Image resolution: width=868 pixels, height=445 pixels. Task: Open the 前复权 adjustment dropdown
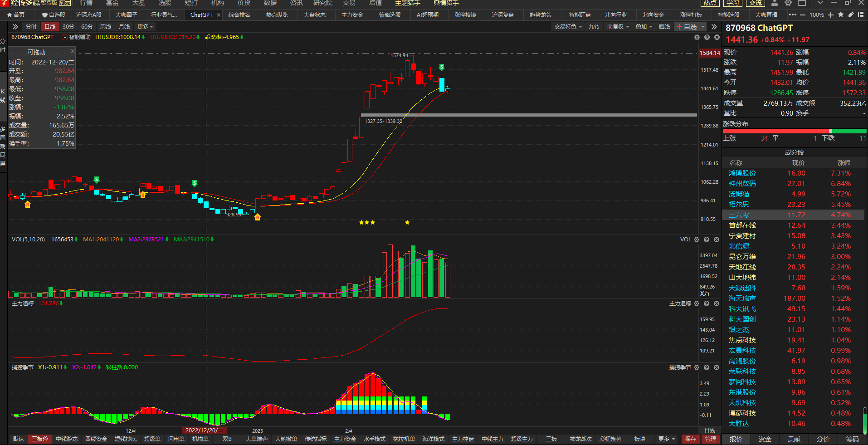tap(618, 27)
